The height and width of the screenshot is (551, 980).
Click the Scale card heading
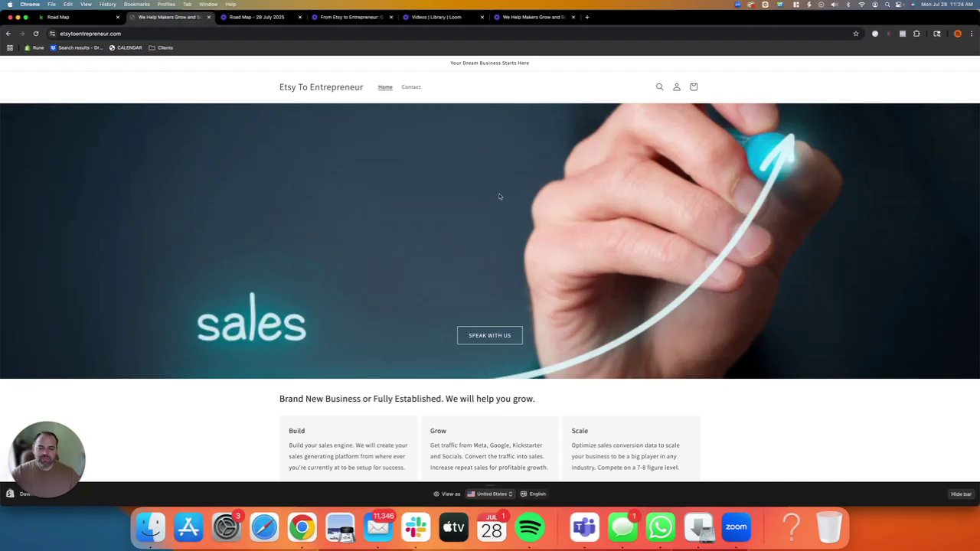[x=580, y=431]
